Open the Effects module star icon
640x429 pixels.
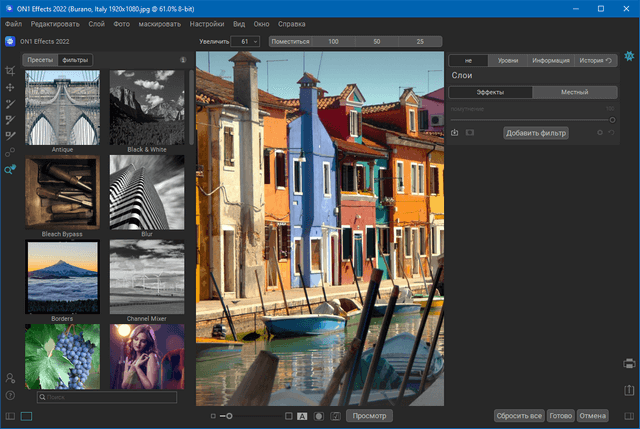point(629,57)
